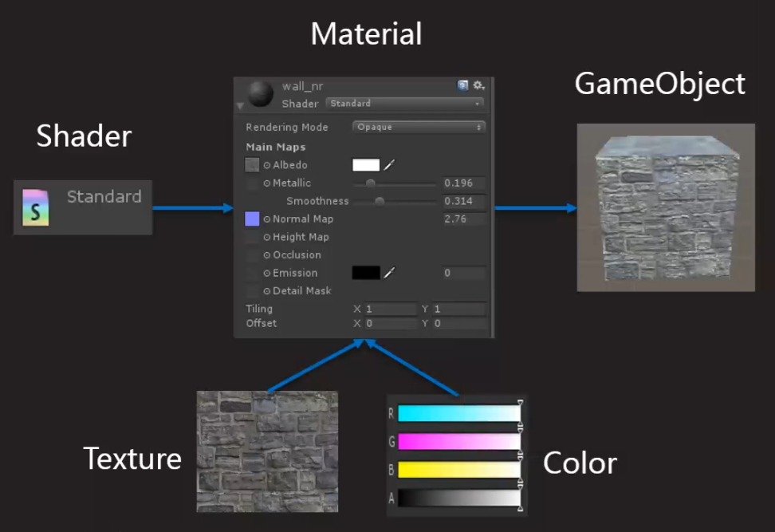This screenshot has height=532, width=775.
Task: Click the Offset Y input field
Action: pyautogui.click(x=459, y=323)
